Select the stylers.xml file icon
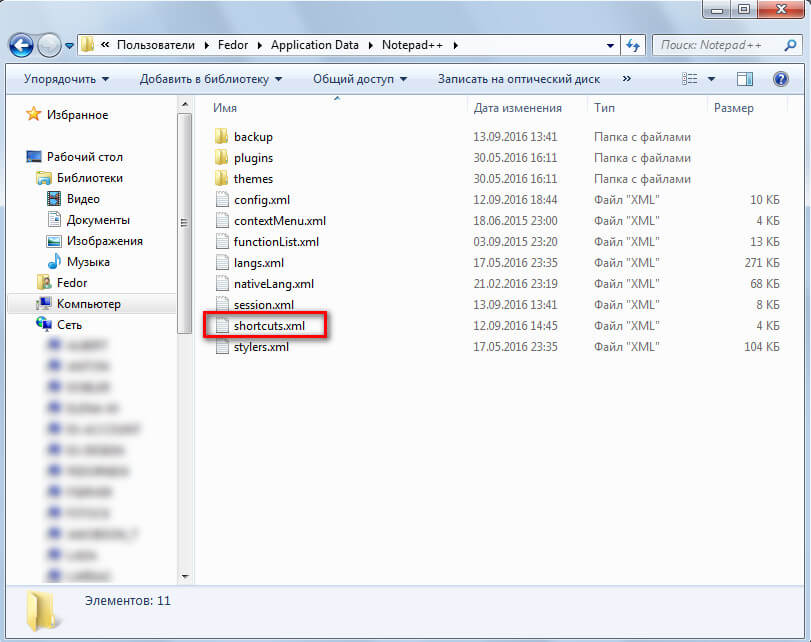Screen dimensions: 811x642 pos(222,347)
